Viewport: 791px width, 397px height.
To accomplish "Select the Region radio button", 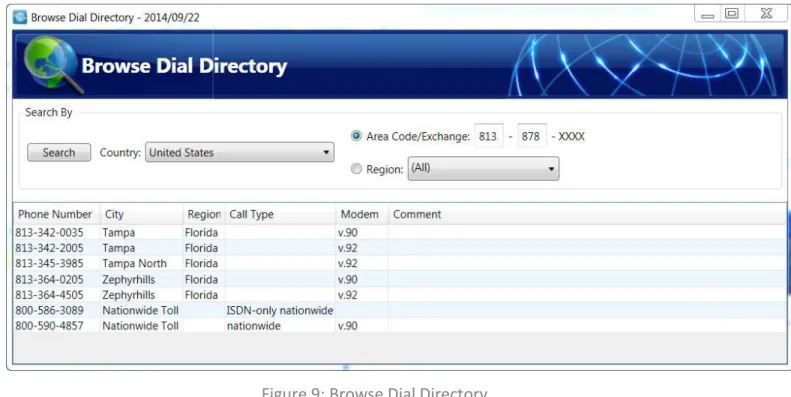I will 356,169.
